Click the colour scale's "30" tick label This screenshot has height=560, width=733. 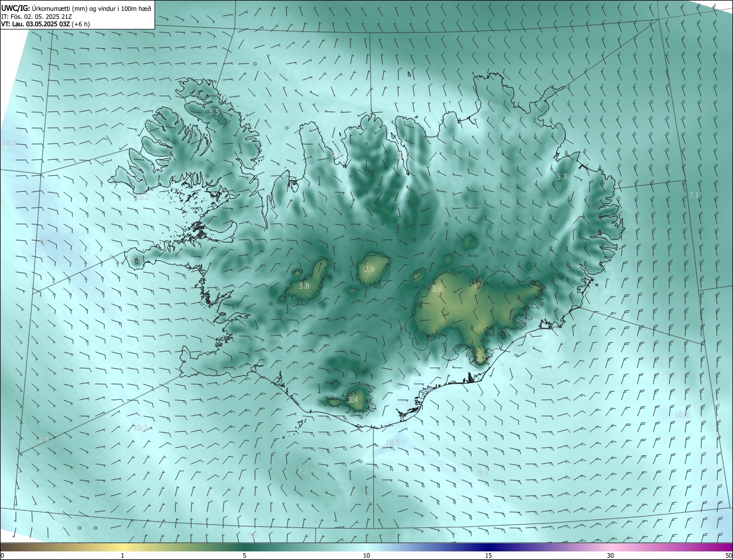[x=610, y=556]
